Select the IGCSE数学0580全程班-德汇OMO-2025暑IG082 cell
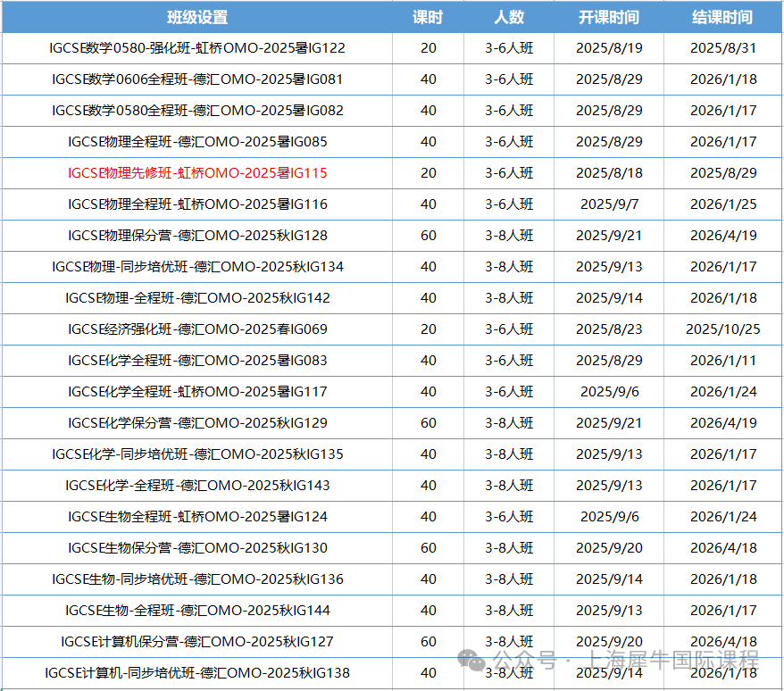The width and height of the screenshot is (784, 691). coord(197,111)
